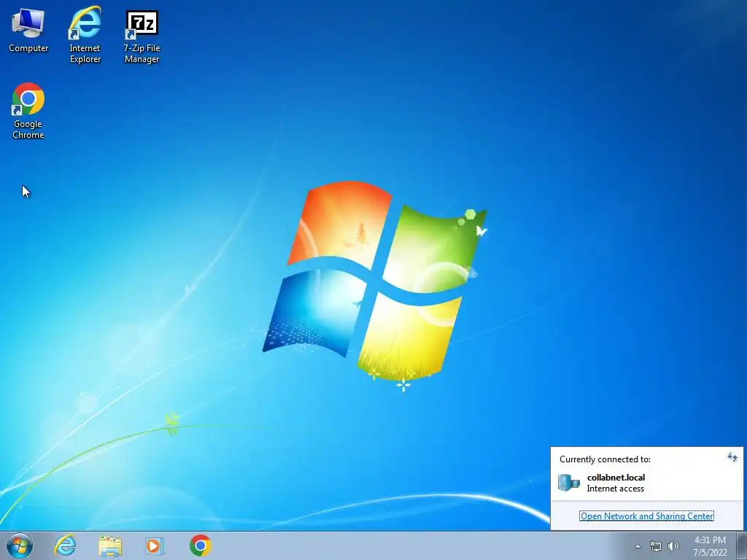The image size is (747, 560).
Task: Click the collabnet.local network name
Action: click(x=616, y=477)
